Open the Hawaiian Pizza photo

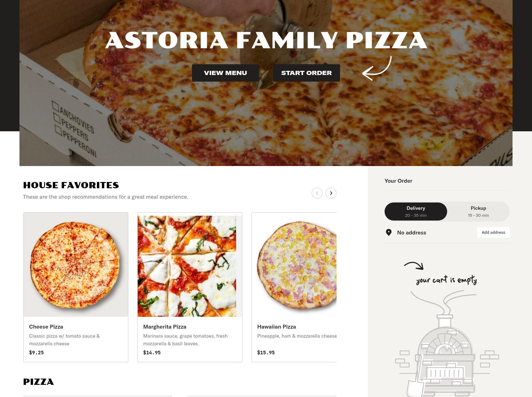(294, 265)
